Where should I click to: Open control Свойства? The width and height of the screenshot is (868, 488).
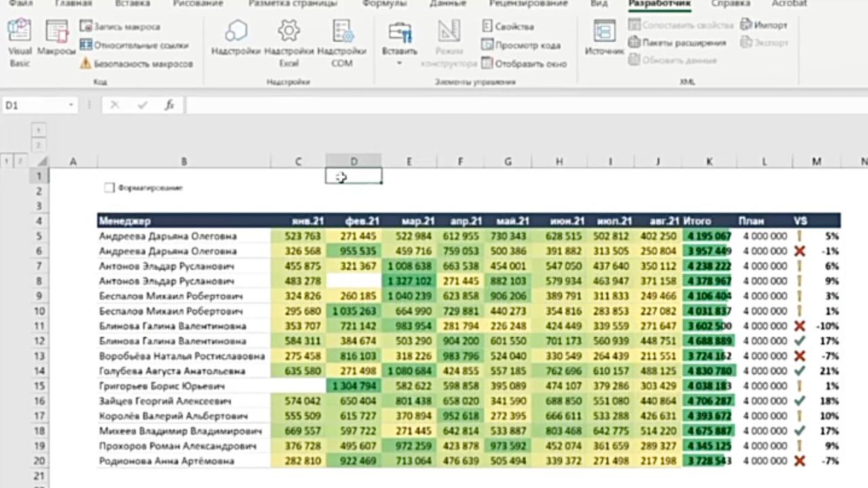coord(508,26)
